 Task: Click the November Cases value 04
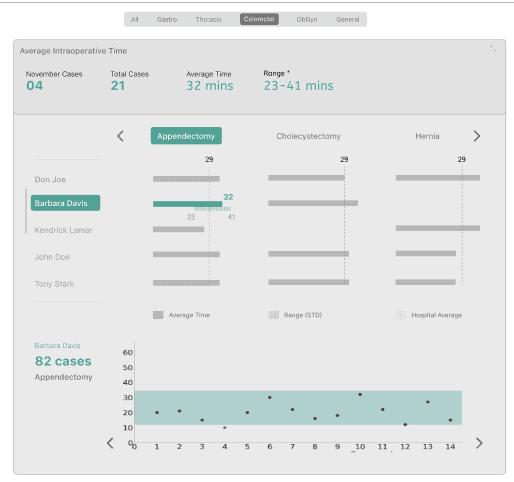coord(35,86)
